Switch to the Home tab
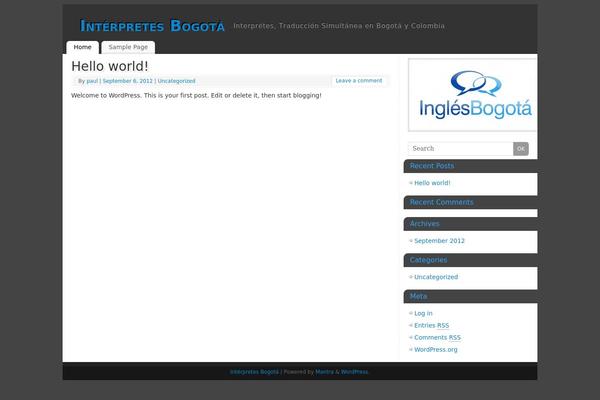The height and width of the screenshot is (400, 600). coord(83,47)
